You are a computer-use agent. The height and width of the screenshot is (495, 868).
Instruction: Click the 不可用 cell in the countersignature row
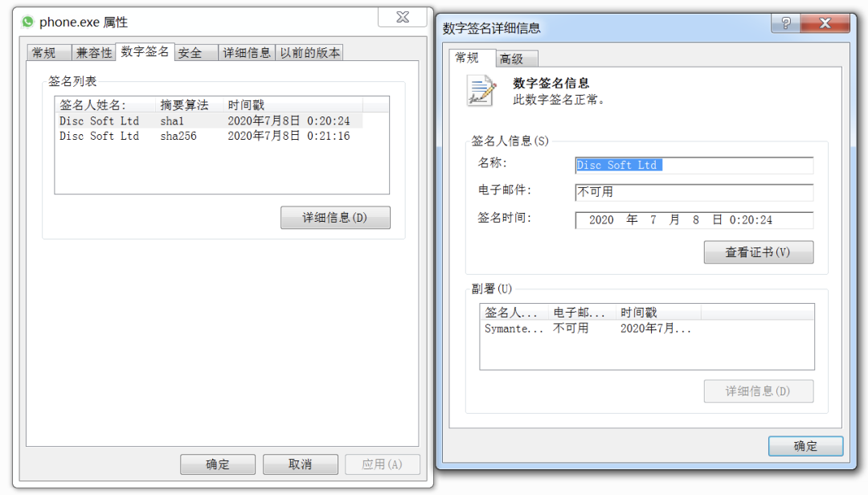click(571, 329)
